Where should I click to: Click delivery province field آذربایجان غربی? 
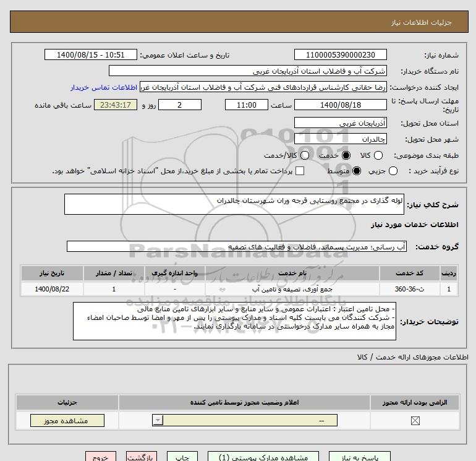click(340, 123)
